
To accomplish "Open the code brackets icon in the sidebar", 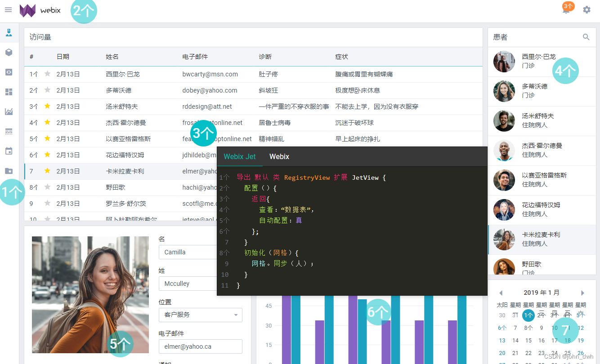I will [9, 72].
